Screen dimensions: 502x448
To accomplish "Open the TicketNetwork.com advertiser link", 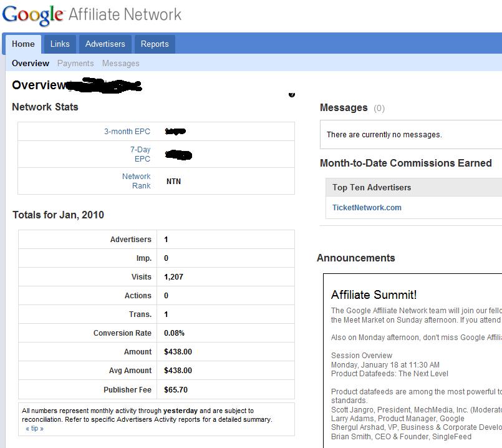I will (367, 208).
